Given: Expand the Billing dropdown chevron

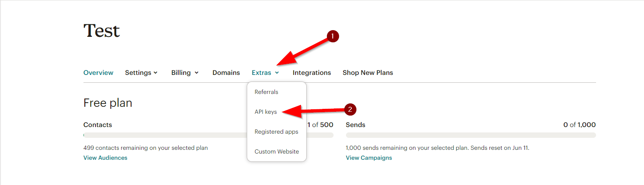Looking at the screenshot, I should coord(196,73).
